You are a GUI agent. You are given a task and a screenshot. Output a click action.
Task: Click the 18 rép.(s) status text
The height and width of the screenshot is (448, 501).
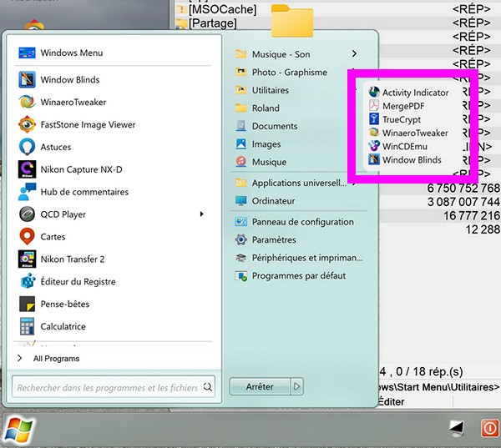438,371
